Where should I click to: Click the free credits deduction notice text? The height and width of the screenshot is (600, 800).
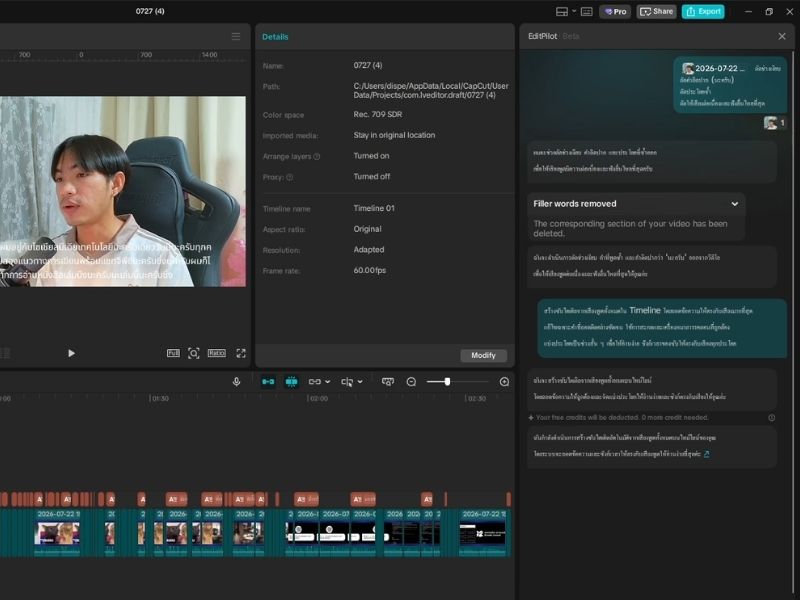622,417
